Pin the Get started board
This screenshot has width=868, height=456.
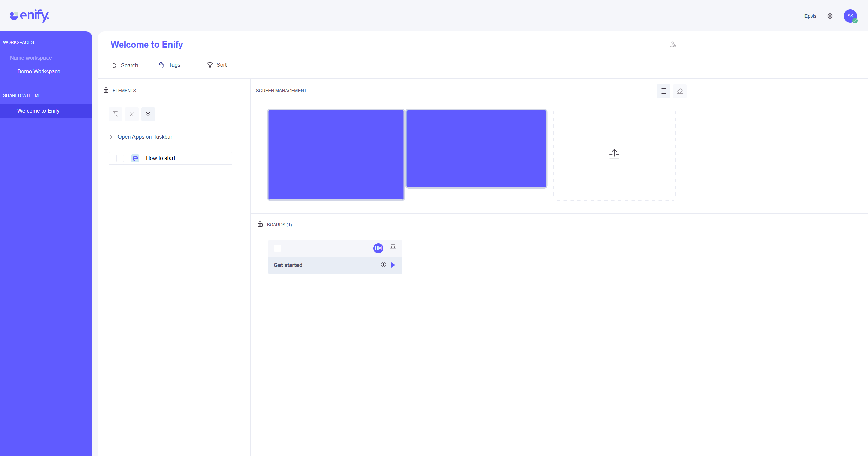pos(393,248)
